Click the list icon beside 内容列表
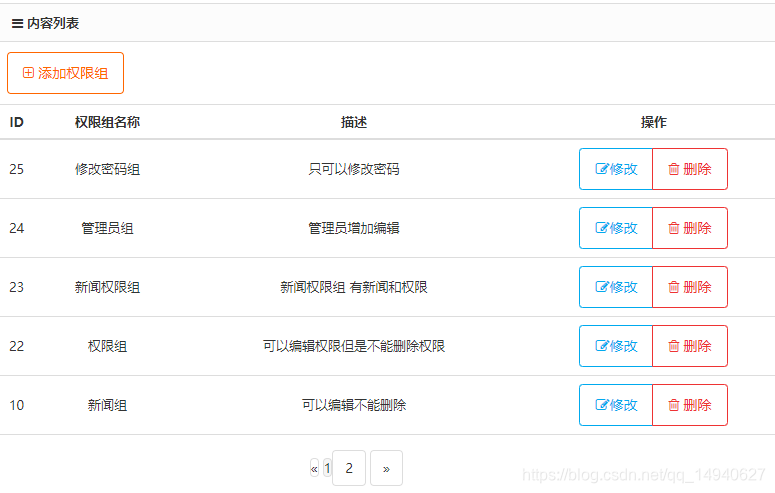 (x=17, y=23)
